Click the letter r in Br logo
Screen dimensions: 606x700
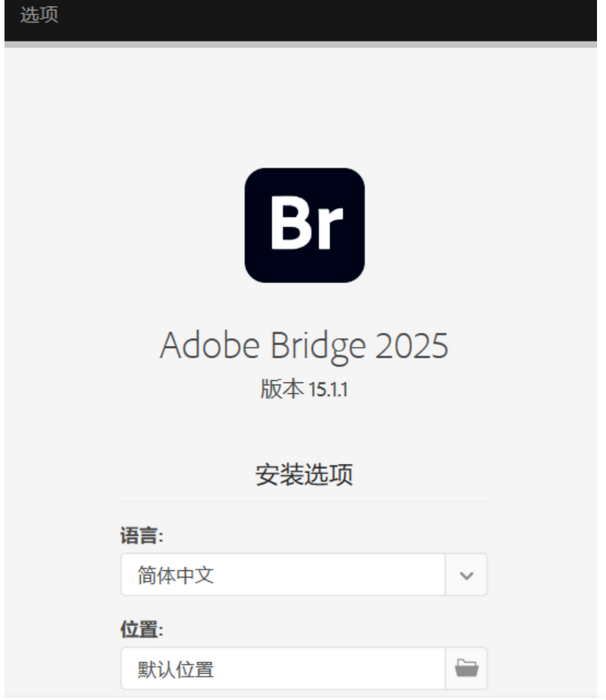329,229
